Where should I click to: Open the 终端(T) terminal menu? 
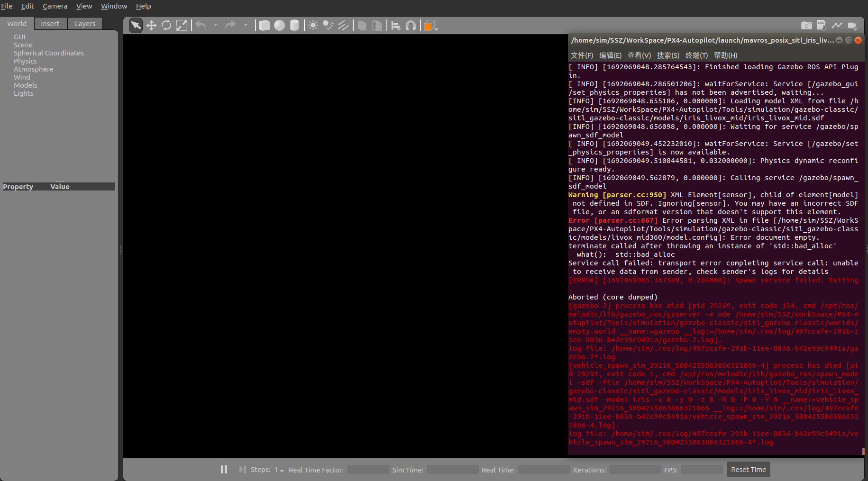[696, 55]
